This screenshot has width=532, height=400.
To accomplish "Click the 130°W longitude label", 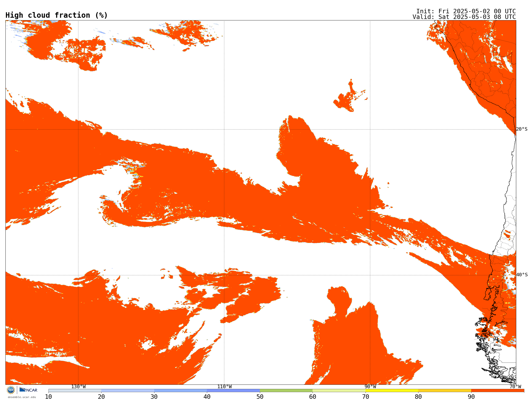I will click(x=78, y=387).
